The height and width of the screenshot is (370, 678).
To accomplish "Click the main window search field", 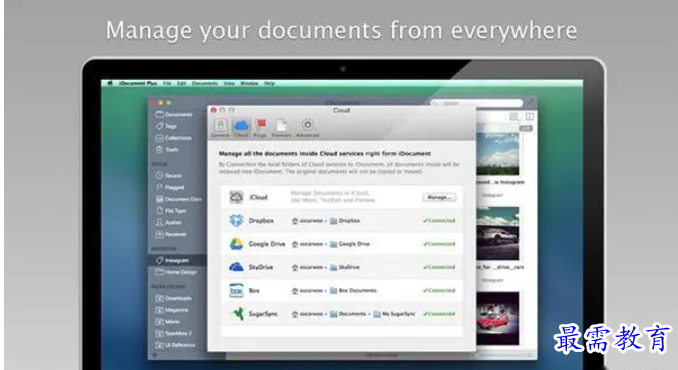I will pyautogui.click(x=477, y=103).
